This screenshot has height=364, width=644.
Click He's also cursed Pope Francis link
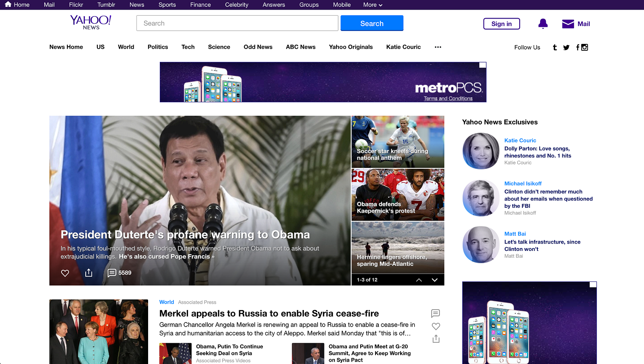tap(167, 256)
